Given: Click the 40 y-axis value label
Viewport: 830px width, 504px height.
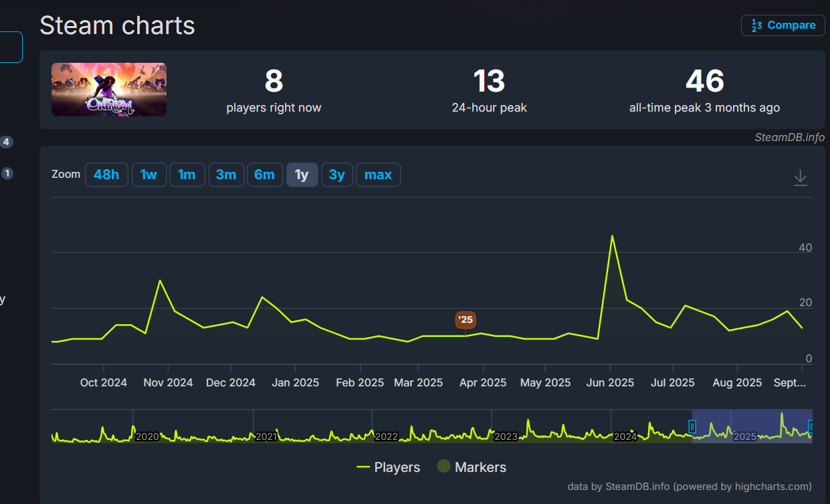Looking at the screenshot, I should (x=805, y=247).
